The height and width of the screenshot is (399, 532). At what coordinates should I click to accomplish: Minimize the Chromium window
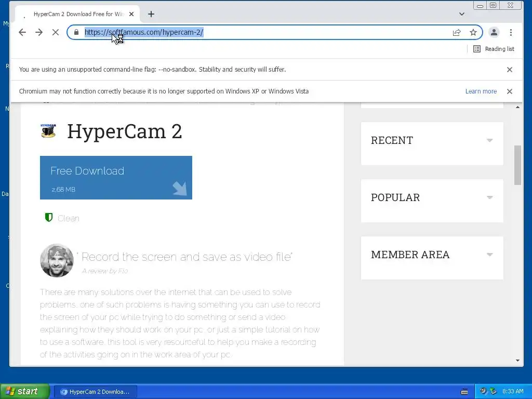pos(480,5)
